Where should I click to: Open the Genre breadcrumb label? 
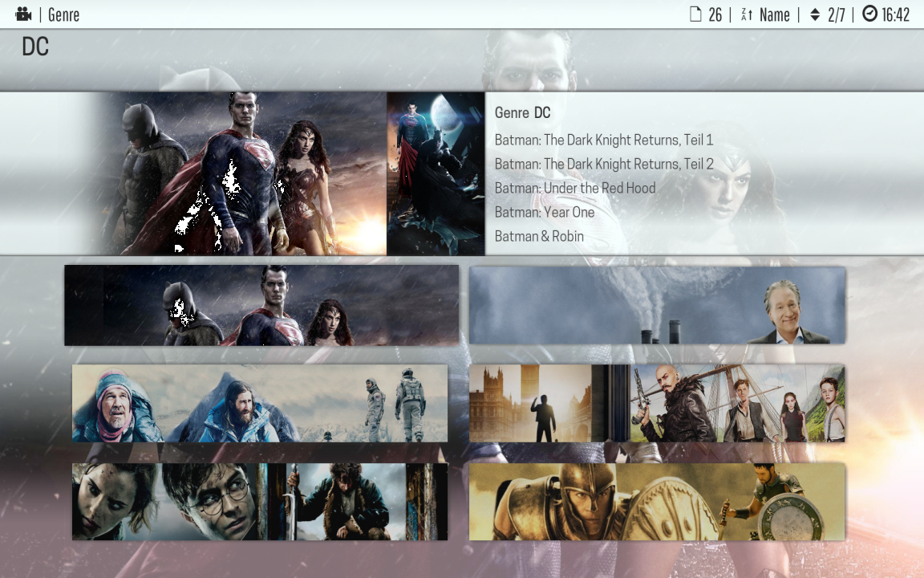[63, 14]
